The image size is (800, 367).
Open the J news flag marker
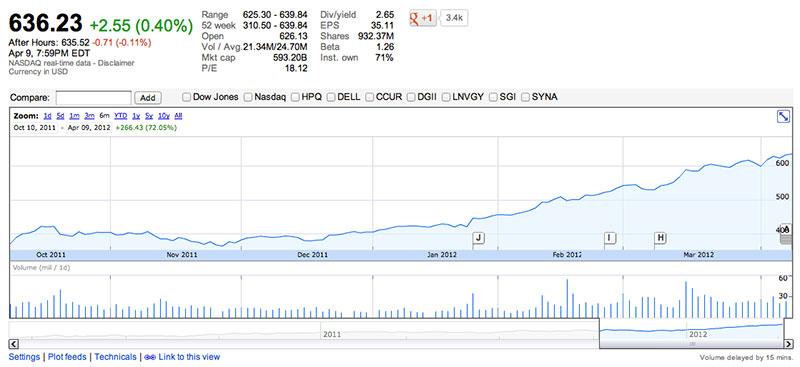pos(479,238)
